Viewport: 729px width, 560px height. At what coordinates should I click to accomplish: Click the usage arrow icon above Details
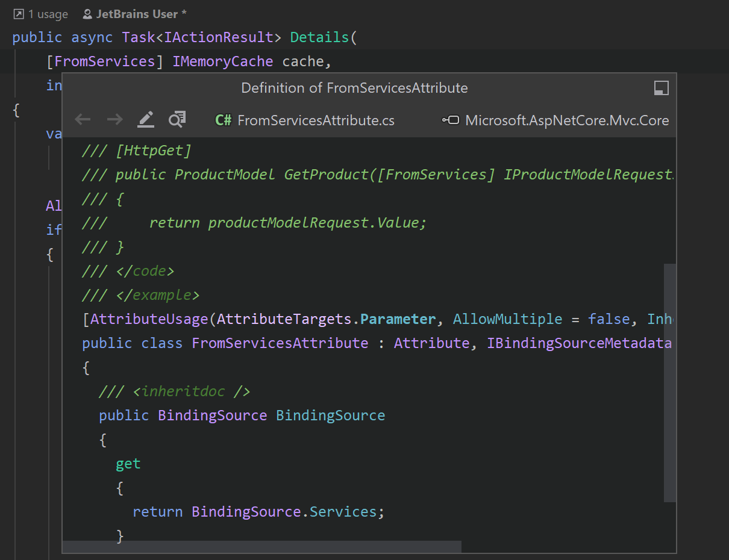[18, 14]
